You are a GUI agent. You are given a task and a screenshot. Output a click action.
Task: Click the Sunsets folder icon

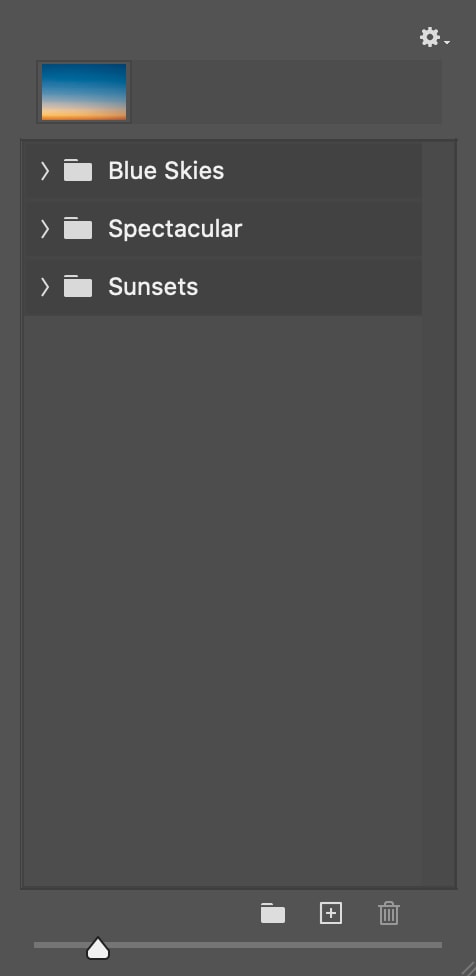click(x=78, y=286)
